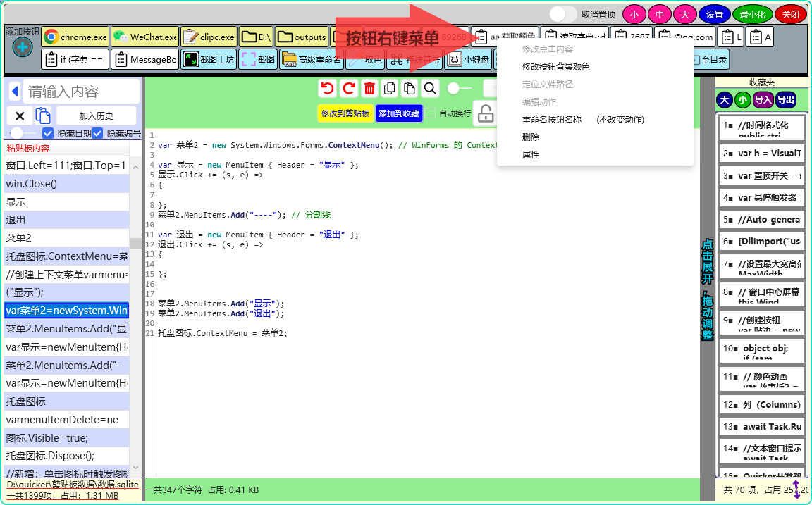
Task: Click the undo icon in editor toolbar
Action: 327,89
